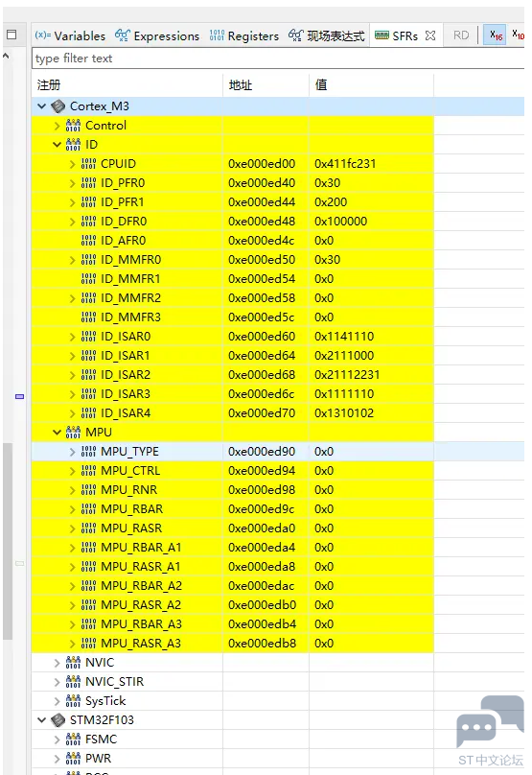Collapse the ID register group
532x775 pixels.
(x=58, y=145)
